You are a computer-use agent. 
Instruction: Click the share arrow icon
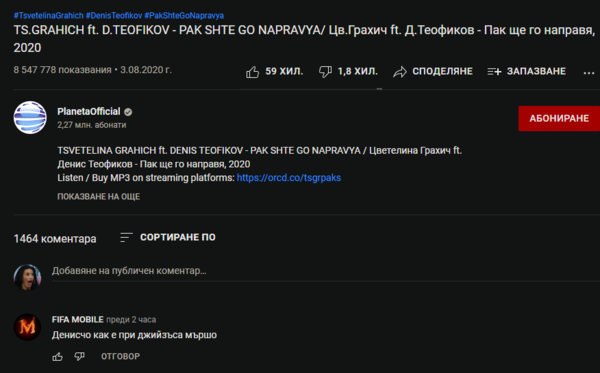coord(400,72)
